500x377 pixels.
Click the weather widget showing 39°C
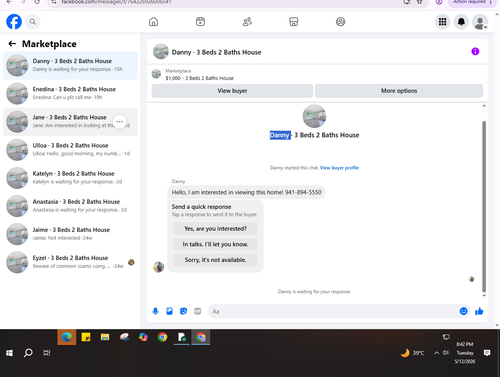(413, 353)
